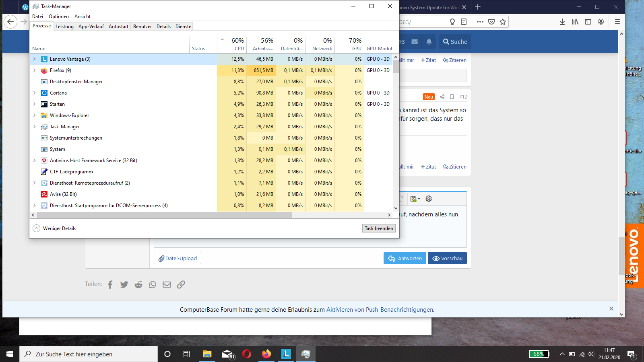This screenshot has height=362, width=644.
Task: Click the Task beenden button
Action: click(379, 228)
